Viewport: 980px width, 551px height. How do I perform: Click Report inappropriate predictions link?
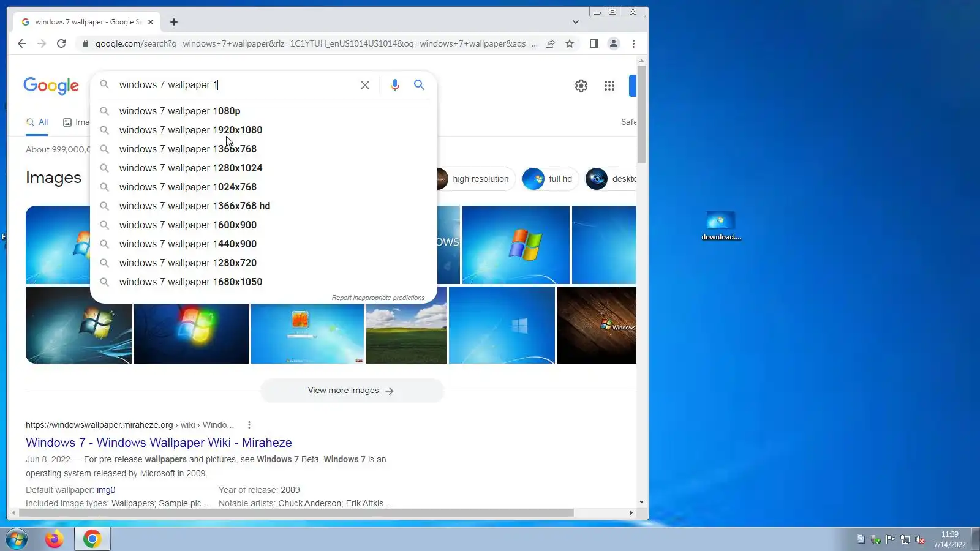(378, 298)
